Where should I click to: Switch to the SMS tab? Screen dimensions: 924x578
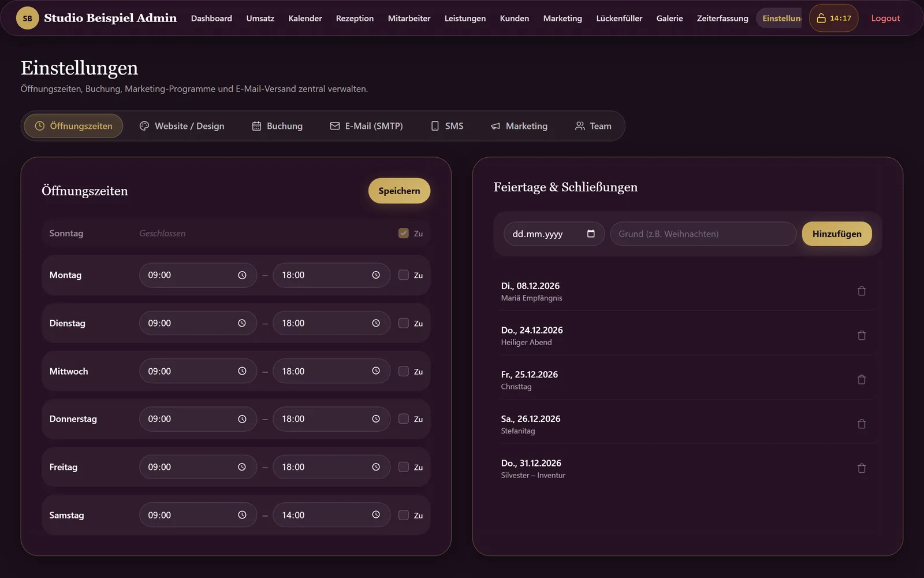pyautogui.click(x=447, y=126)
